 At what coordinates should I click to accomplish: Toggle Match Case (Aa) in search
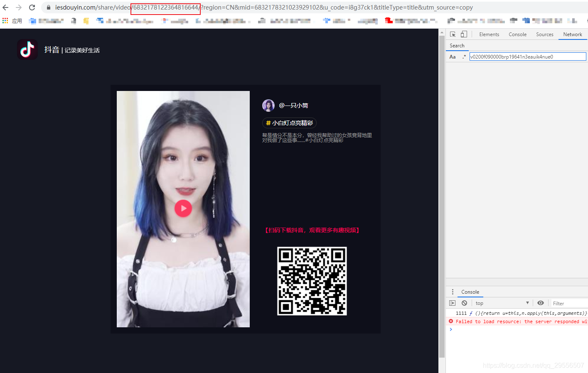point(453,57)
